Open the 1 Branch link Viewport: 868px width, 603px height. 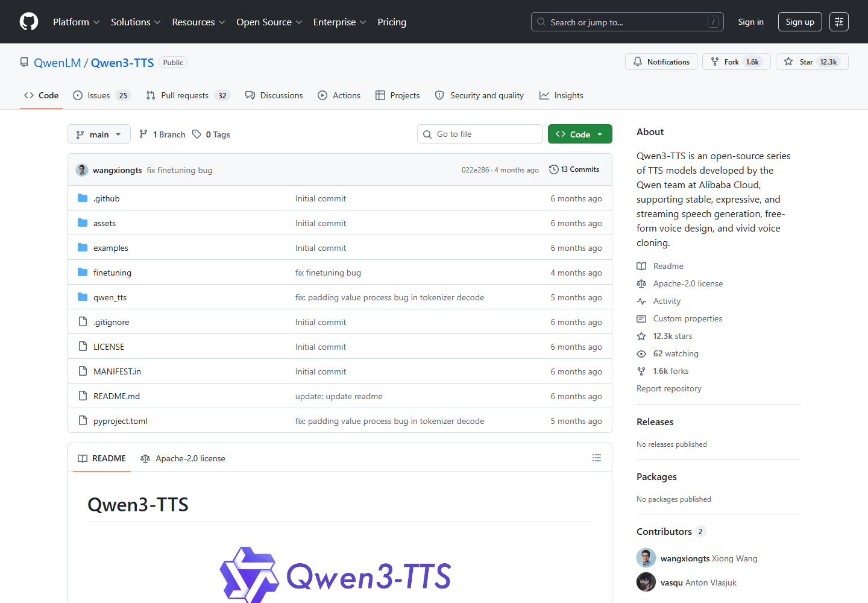(162, 134)
